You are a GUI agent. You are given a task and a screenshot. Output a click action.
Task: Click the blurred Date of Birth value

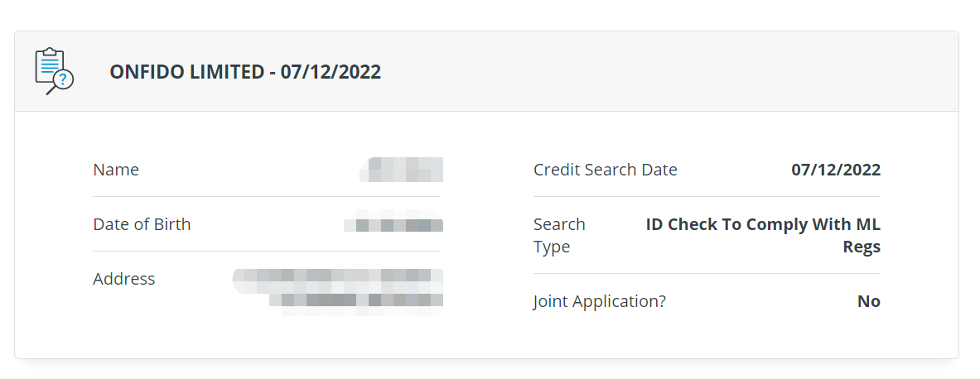tap(393, 224)
